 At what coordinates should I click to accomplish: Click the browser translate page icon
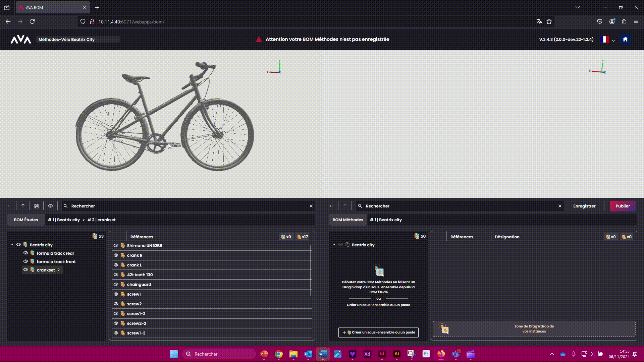[539, 21]
